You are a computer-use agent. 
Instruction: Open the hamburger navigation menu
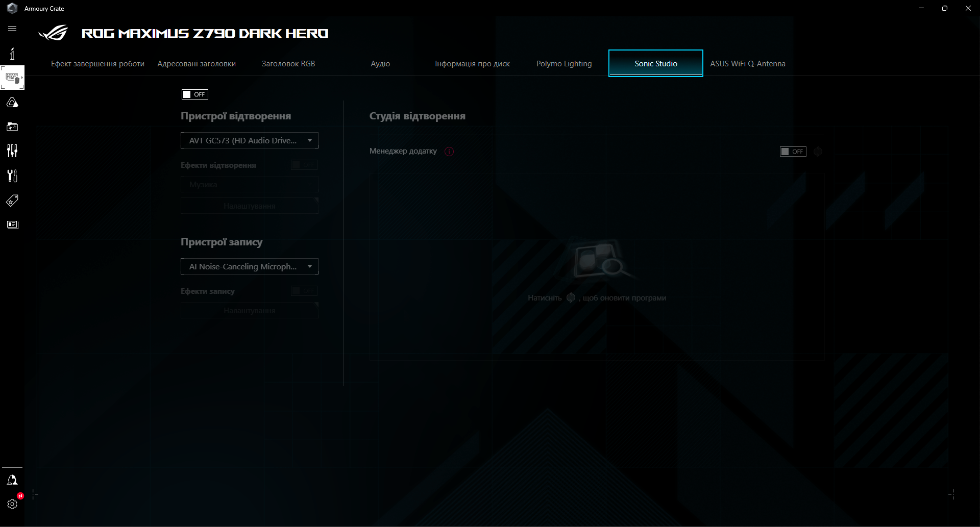pos(12,29)
